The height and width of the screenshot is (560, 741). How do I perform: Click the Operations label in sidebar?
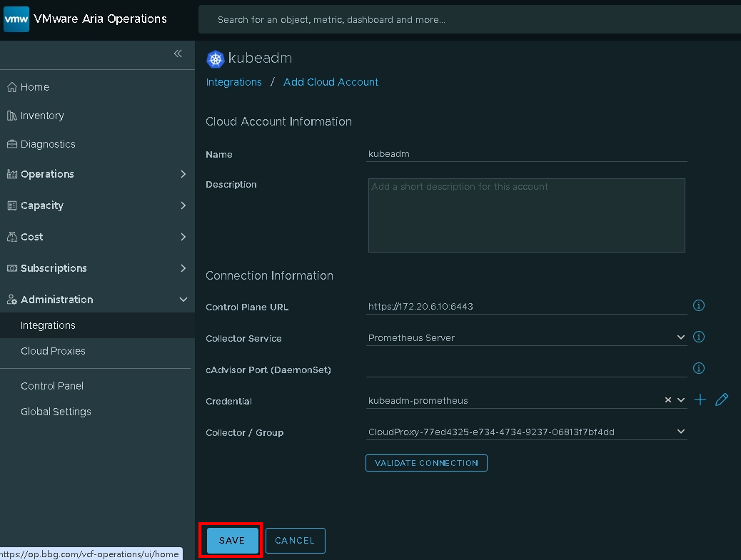[x=47, y=174]
